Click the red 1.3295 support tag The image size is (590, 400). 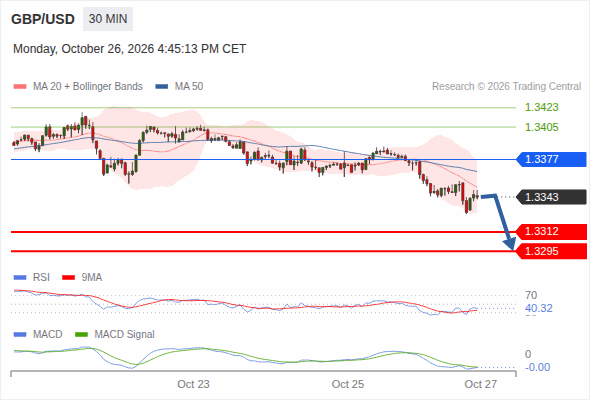point(551,251)
